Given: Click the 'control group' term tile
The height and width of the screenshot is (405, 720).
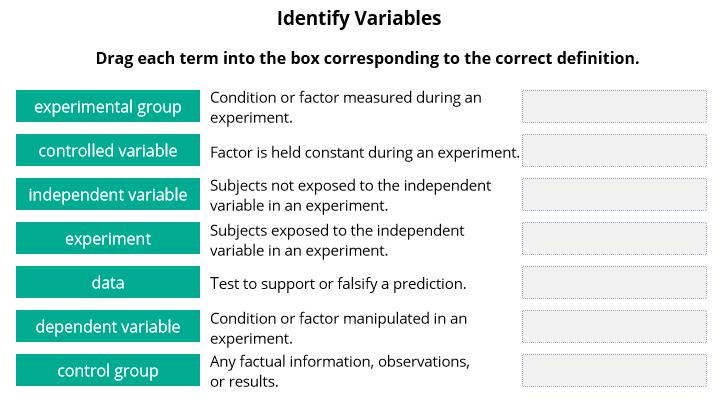Looking at the screenshot, I should 108,370.
